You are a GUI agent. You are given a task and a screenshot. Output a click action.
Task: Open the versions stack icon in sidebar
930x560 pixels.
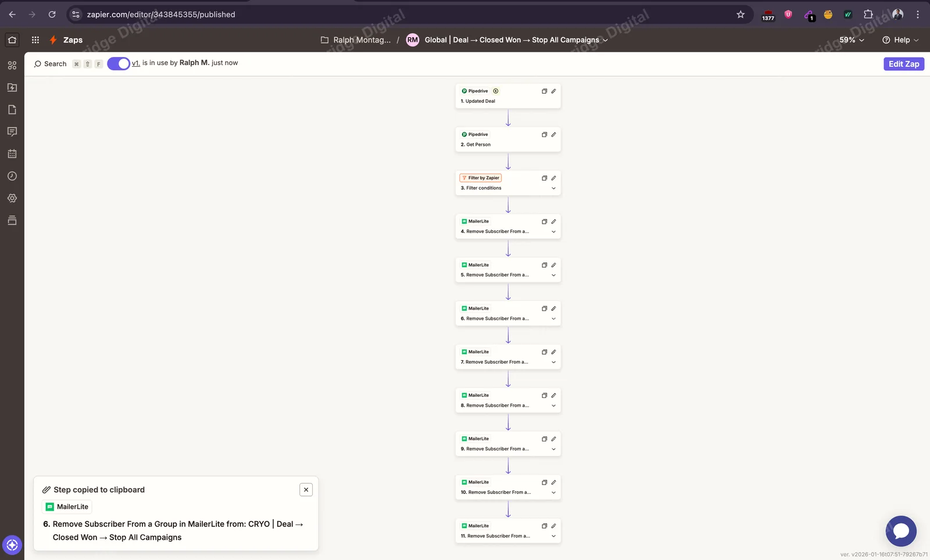click(x=12, y=220)
